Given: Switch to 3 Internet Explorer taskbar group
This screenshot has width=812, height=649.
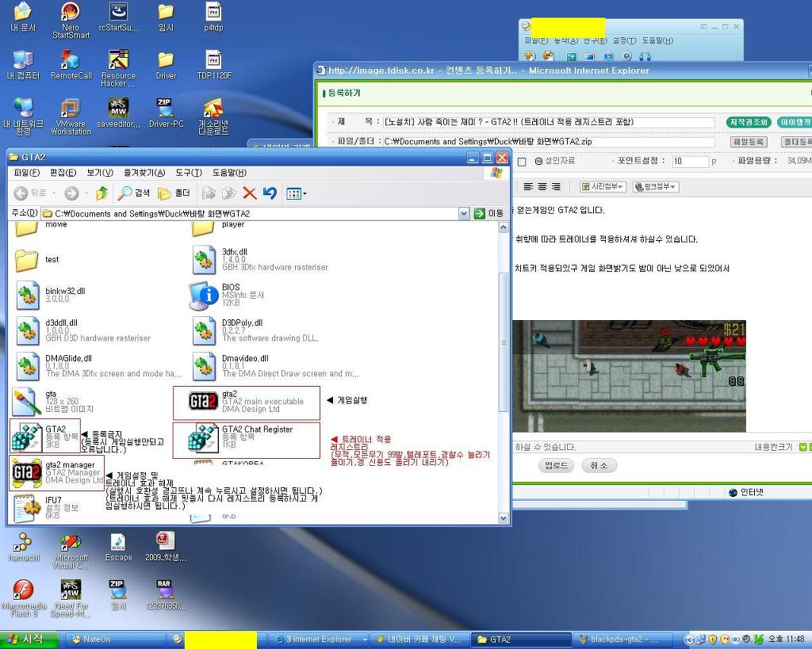Looking at the screenshot, I should click(x=320, y=639).
